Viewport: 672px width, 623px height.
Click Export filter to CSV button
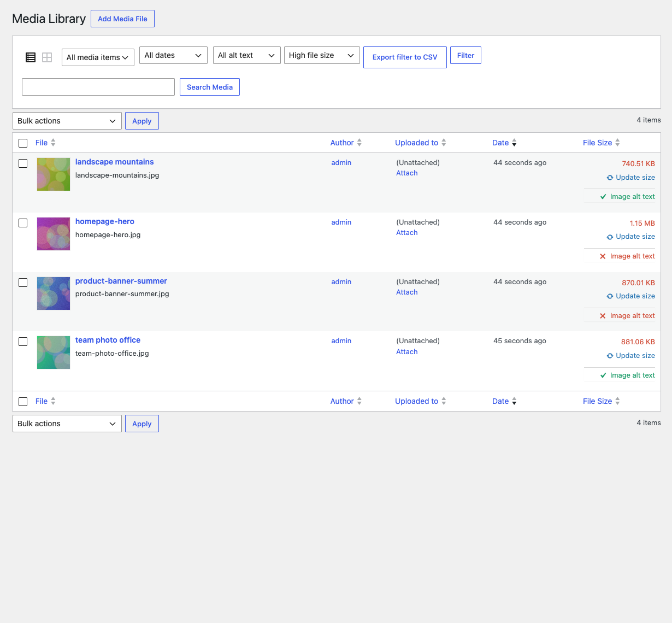tap(405, 57)
